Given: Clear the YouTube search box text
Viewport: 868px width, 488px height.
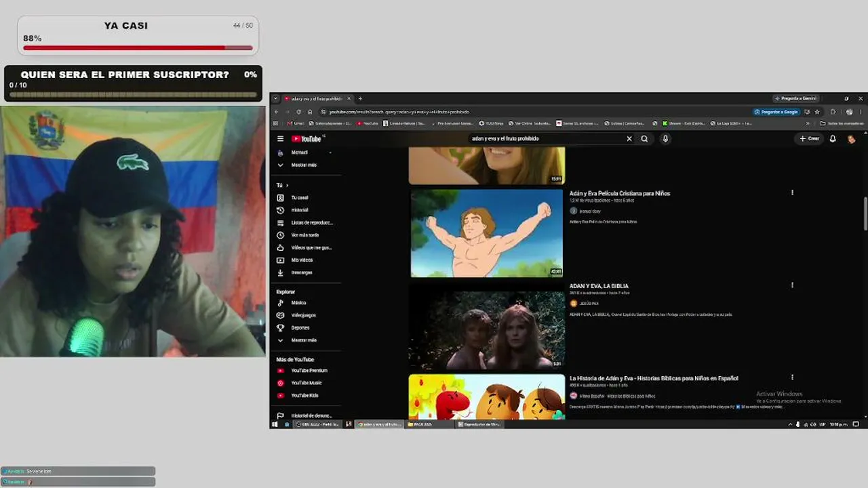Looking at the screenshot, I should [x=629, y=139].
